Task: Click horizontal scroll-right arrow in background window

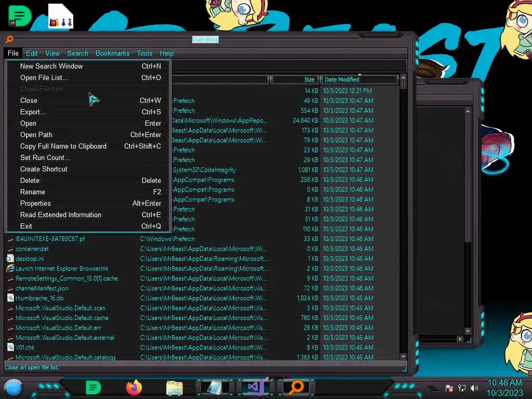Action: click(460, 339)
